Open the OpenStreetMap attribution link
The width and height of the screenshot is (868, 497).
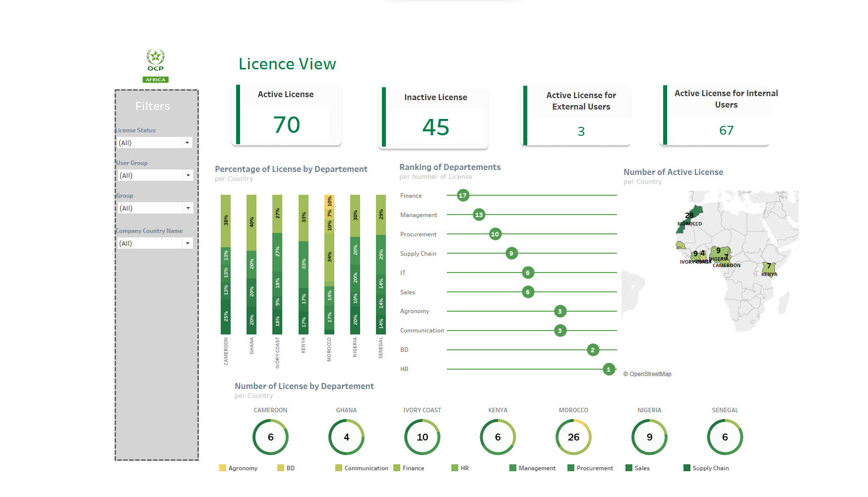pyautogui.click(x=647, y=374)
